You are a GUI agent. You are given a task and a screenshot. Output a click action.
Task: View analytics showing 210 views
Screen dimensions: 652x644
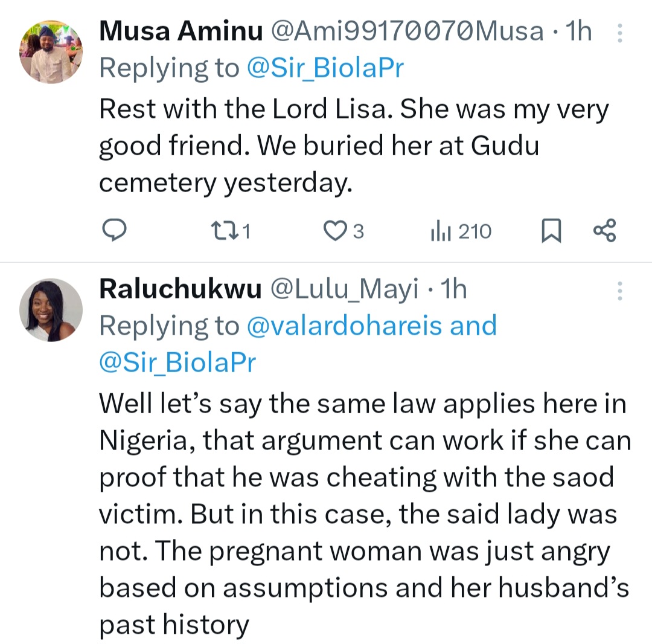tap(461, 231)
